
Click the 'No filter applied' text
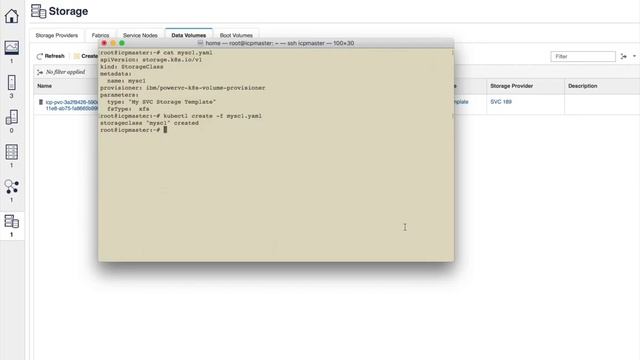click(x=65, y=72)
